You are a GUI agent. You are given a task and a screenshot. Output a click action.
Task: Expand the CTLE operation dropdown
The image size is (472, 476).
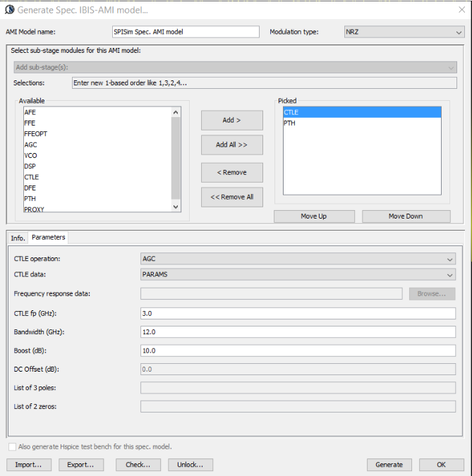tap(298, 259)
